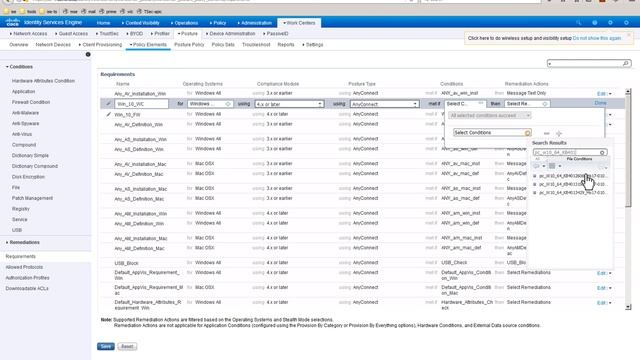Go to the Client Provisioning tab
The height and width of the screenshot is (360, 640).
pyautogui.click(x=100, y=44)
